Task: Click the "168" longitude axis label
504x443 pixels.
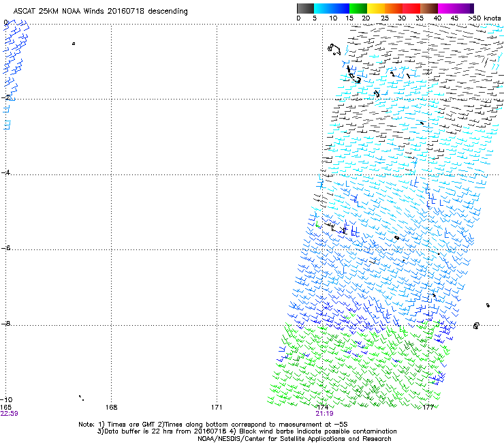Action: click(111, 408)
